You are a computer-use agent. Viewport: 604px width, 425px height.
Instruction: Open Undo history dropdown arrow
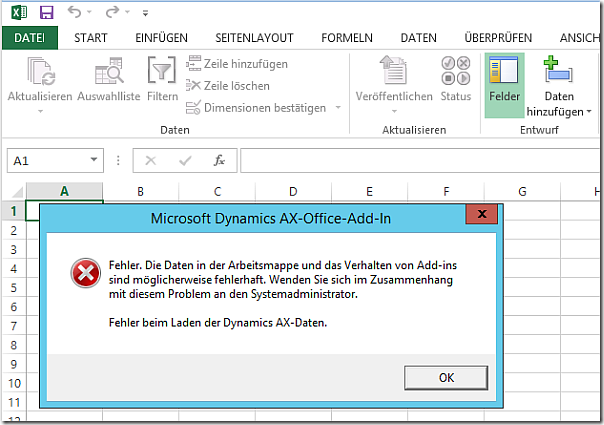[x=89, y=13]
